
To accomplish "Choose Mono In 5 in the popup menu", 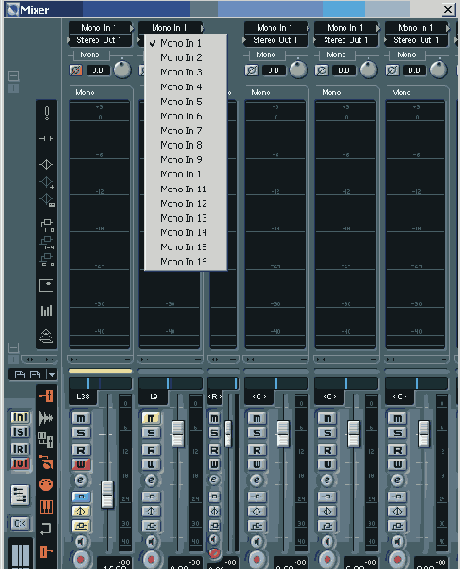I will tap(185, 102).
